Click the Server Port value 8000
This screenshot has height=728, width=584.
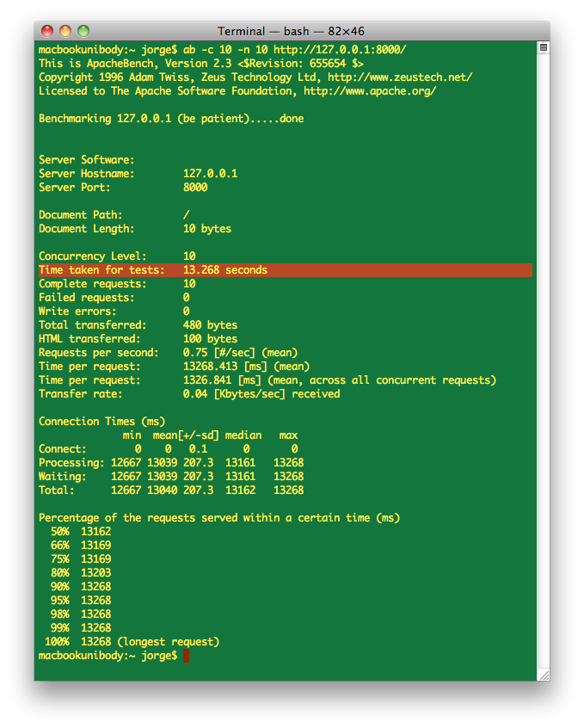195,188
